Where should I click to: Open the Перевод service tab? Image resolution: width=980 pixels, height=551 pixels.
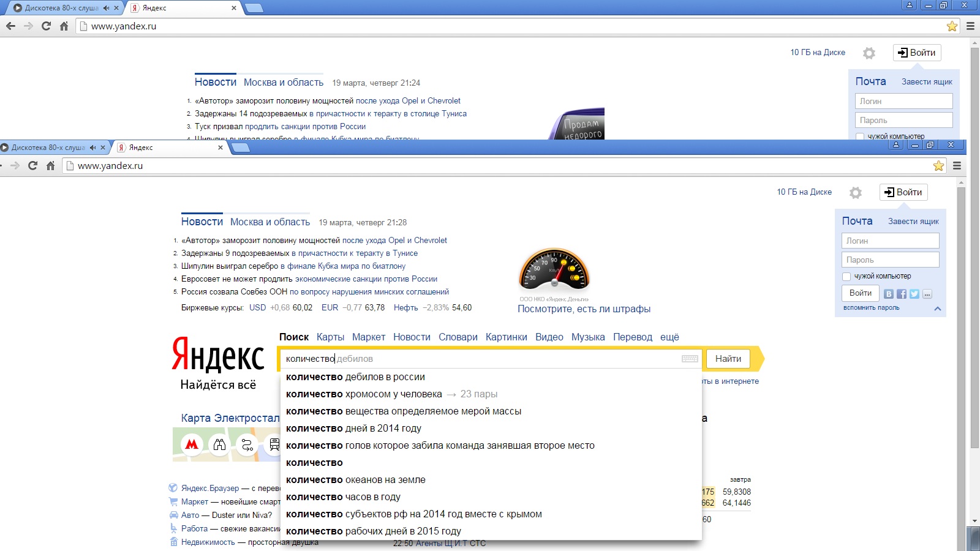633,337
